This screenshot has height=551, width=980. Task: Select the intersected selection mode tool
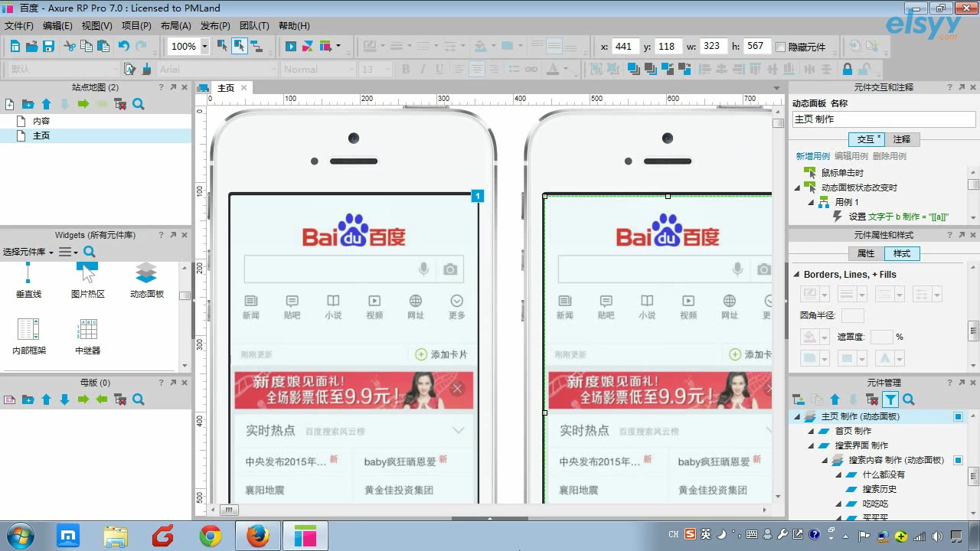coord(222,46)
